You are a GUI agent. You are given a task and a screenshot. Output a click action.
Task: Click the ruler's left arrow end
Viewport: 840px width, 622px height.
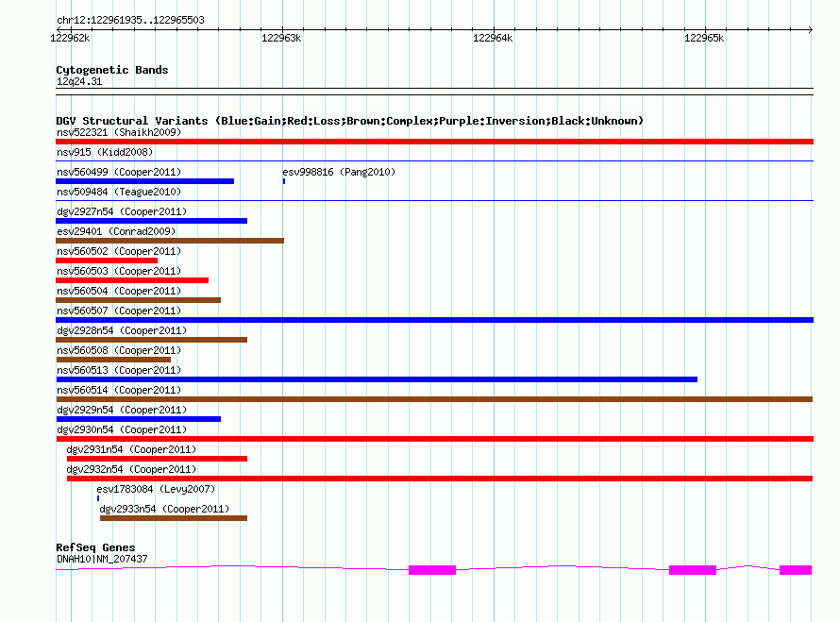[59, 29]
